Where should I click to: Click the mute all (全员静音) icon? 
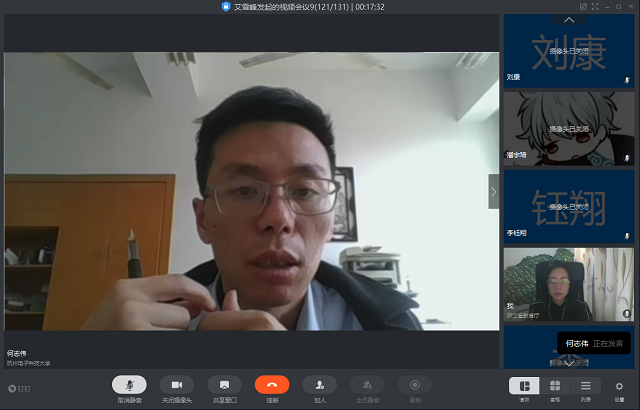(x=367, y=384)
